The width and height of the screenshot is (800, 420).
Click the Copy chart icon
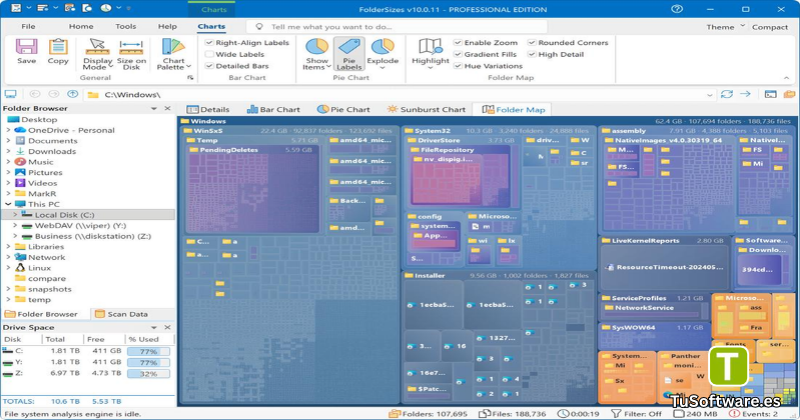click(x=58, y=52)
